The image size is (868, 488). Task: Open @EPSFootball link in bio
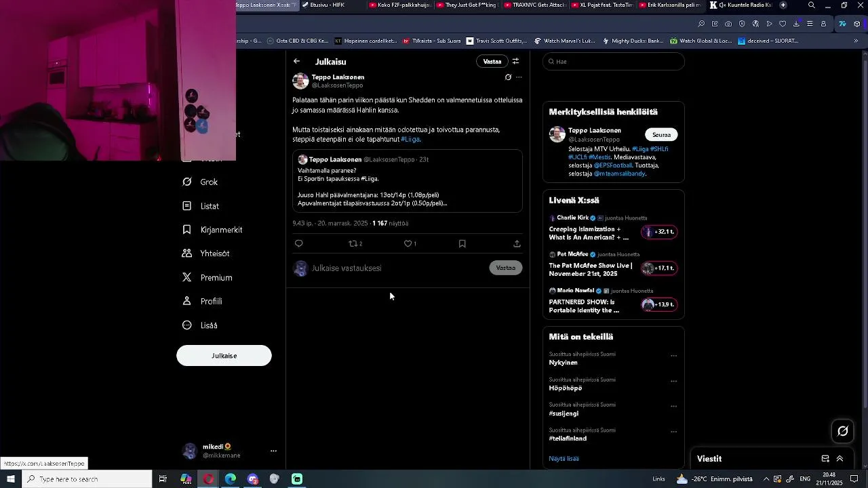click(613, 165)
